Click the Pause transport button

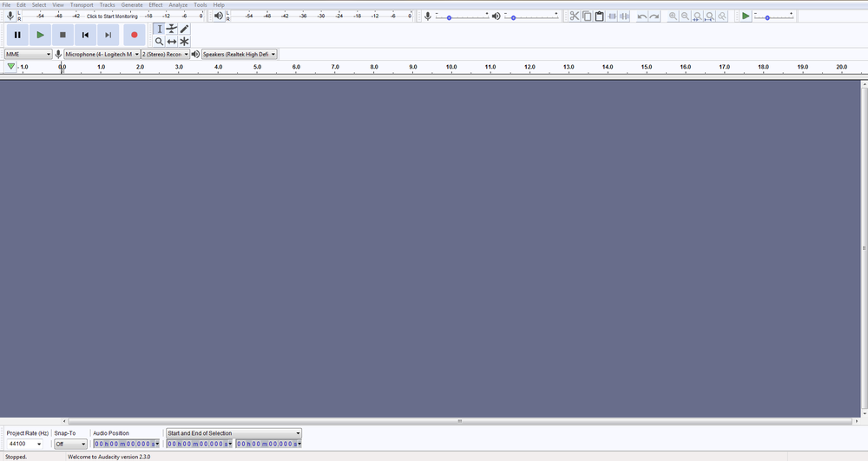17,35
